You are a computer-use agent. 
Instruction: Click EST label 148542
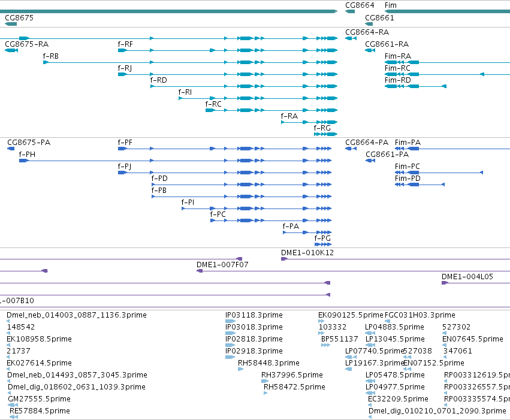[21, 327]
